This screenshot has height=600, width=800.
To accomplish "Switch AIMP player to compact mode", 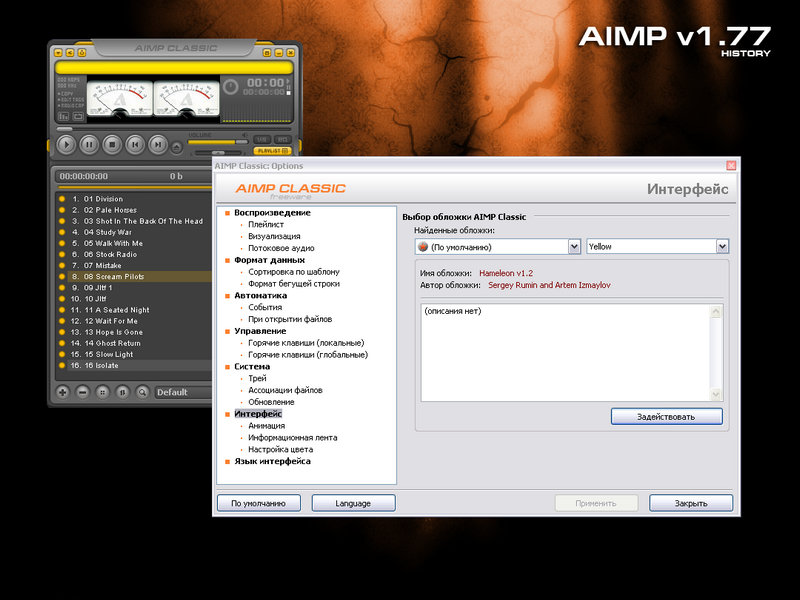I will [267, 53].
